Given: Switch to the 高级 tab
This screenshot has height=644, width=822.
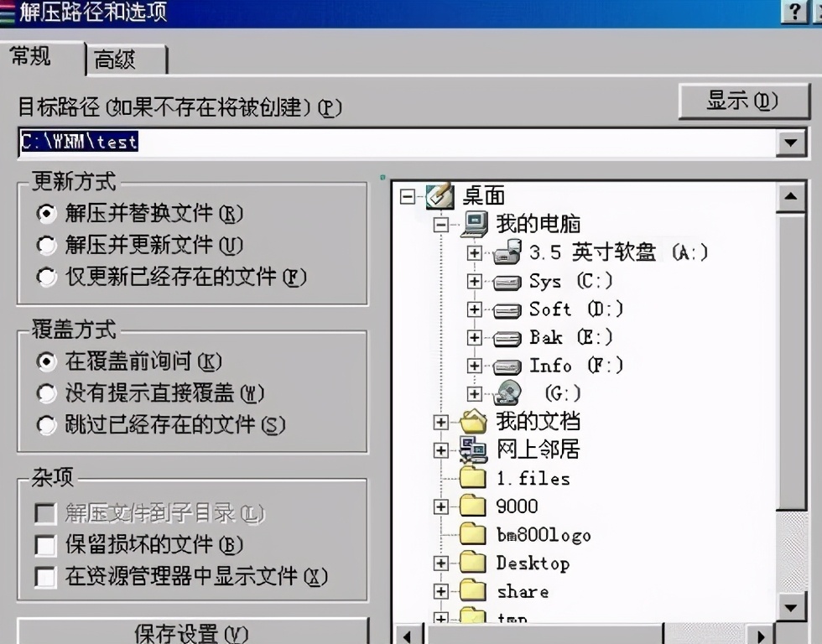Looking at the screenshot, I should (126, 60).
